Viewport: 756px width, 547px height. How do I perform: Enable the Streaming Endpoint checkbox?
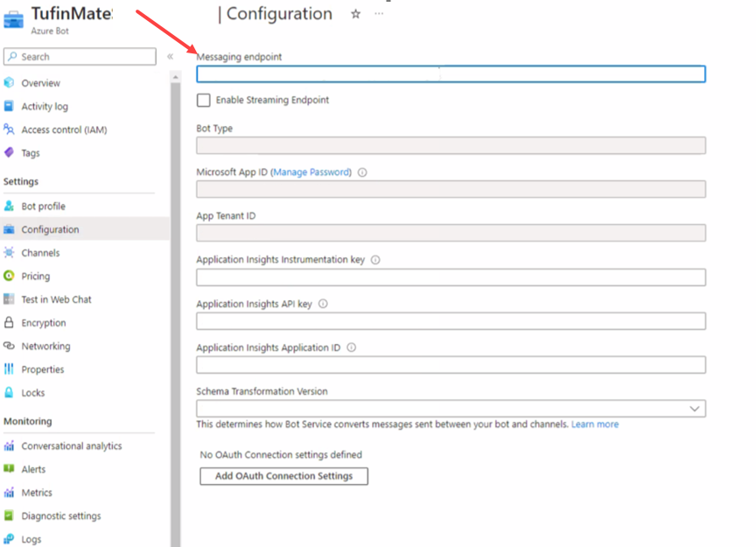pyautogui.click(x=204, y=101)
